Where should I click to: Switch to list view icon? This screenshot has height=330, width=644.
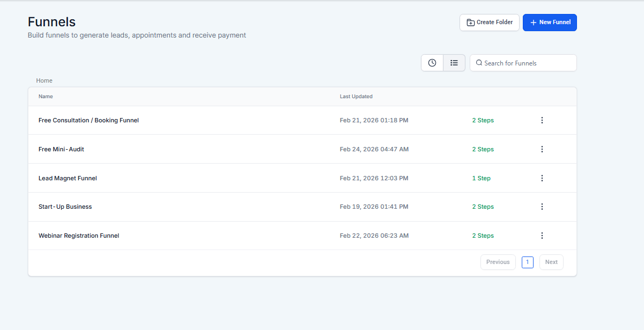[x=454, y=63]
